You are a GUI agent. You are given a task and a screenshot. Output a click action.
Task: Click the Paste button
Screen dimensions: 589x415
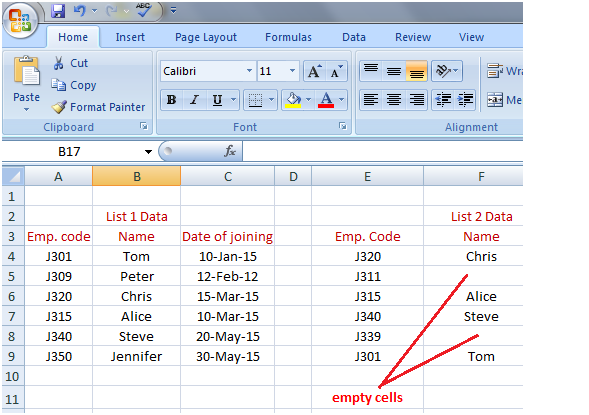click(x=26, y=84)
